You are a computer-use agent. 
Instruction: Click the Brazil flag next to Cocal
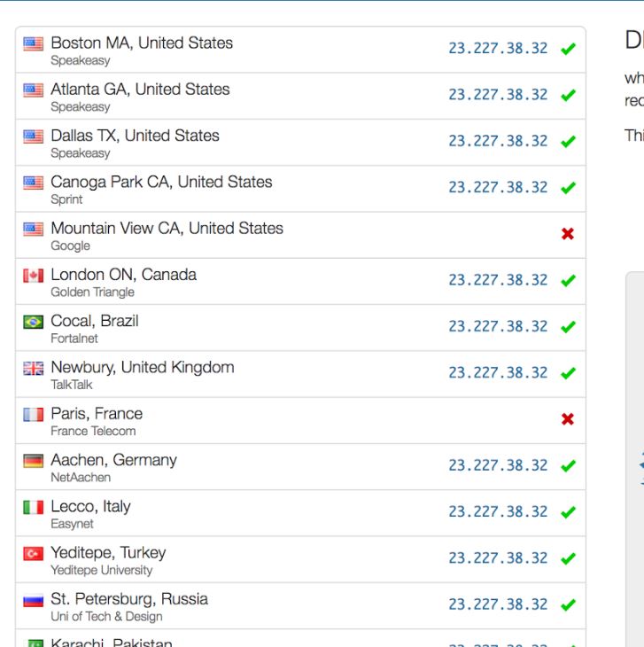34,322
